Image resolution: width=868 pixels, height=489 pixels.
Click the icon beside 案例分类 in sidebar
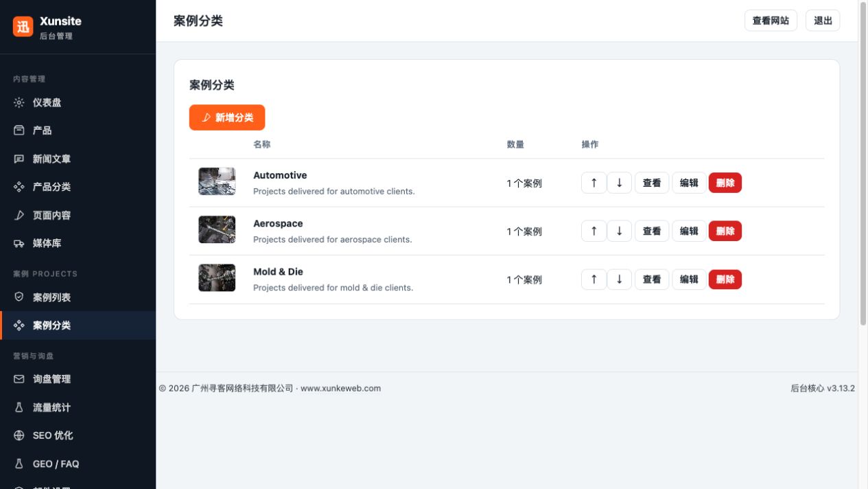19,326
